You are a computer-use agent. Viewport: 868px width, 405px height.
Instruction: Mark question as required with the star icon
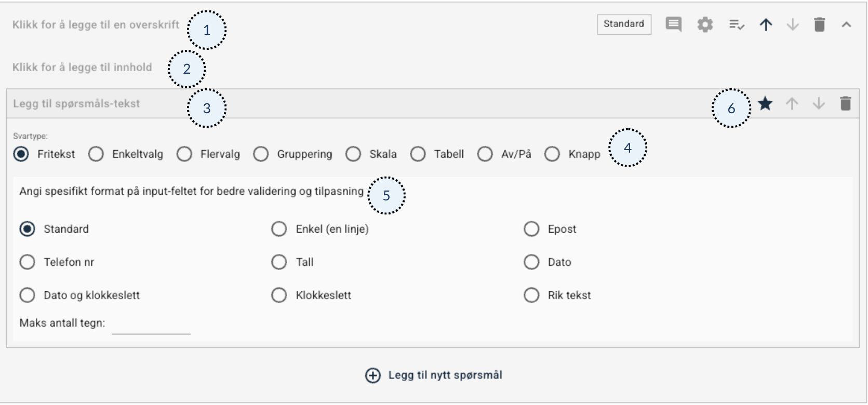point(765,104)
